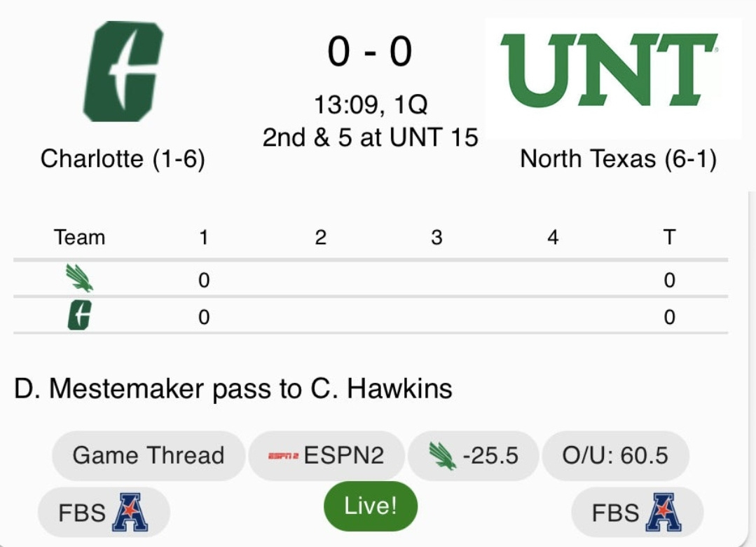756x547 pixels.
Task: Click Charlotte (1-6) team name
Action: [x=123, y=159]
